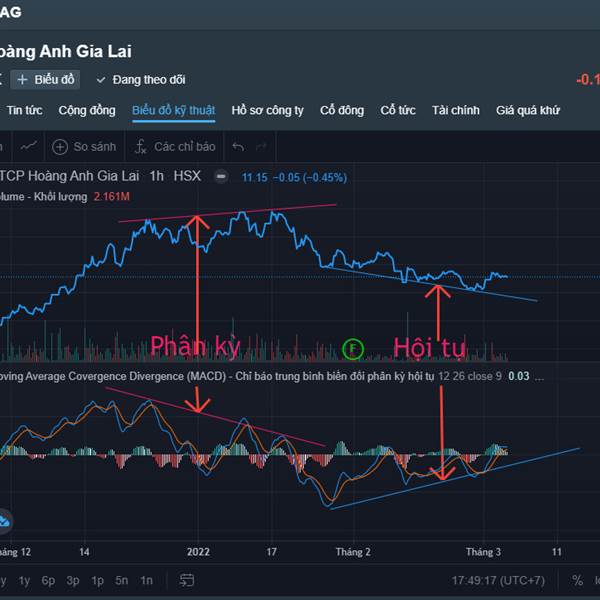Open 'Các chỉ báo' indicators fx icon
This screenshot has height=600, width=600.
click(x=141, y=147)
